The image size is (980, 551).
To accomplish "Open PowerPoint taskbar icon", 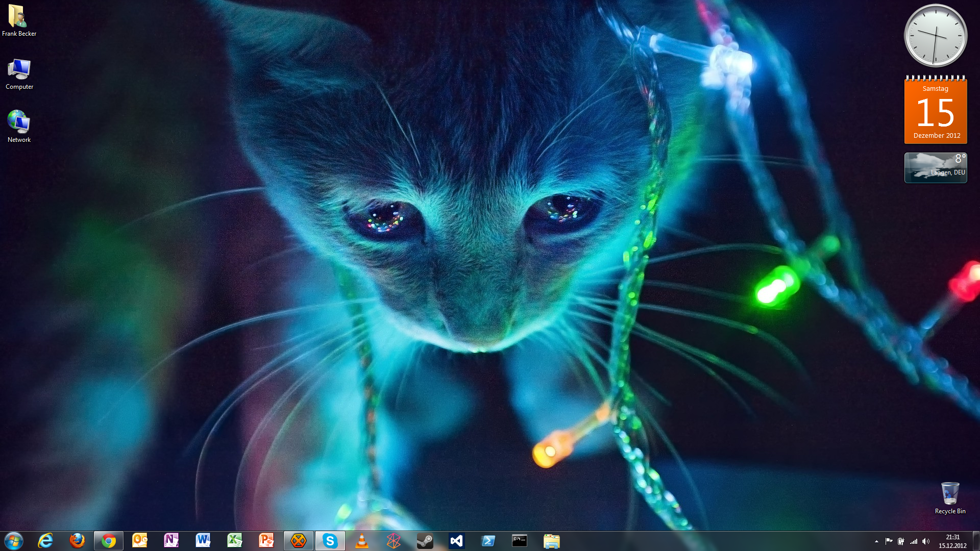I will pyautogui.click(x=266, y=541).
